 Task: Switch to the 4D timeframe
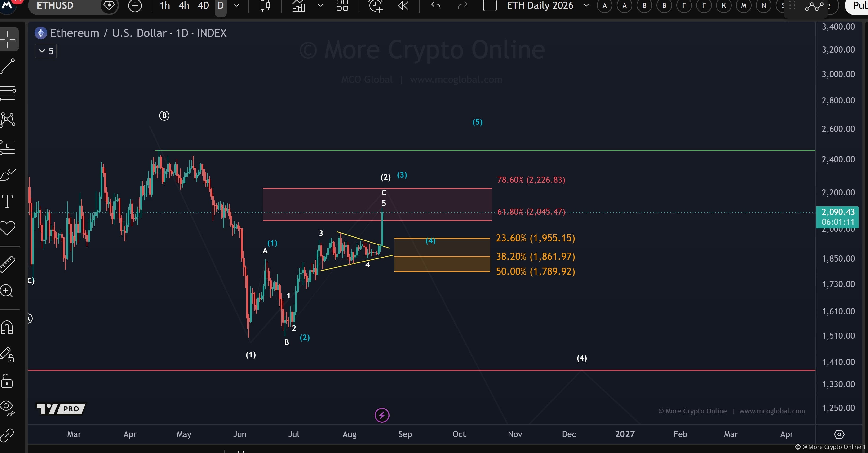coord(204,6)
